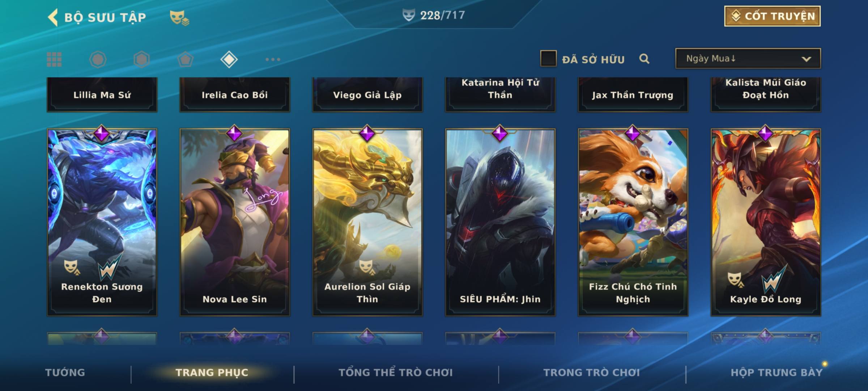The width and height of the screenshot is (868, 391).
Task: Select the diamond rarity filter icon
Action: tap(229, 59)
